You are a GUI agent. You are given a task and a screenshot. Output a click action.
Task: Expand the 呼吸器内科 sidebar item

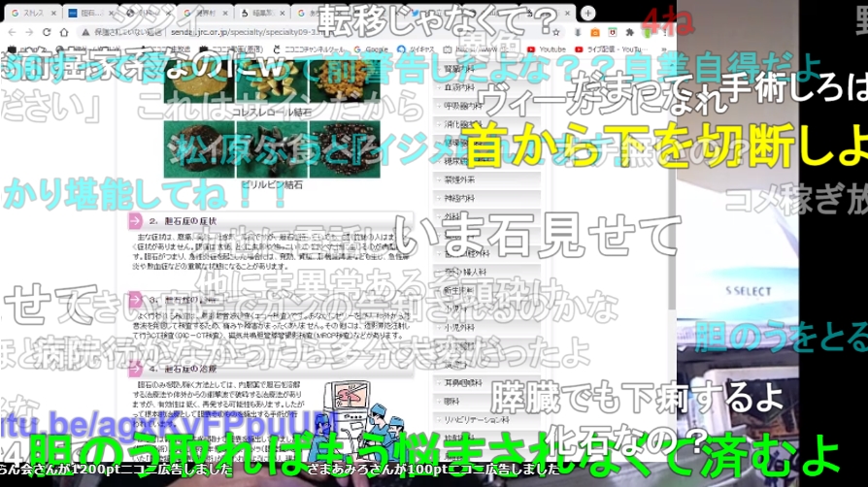pyautogui.click(x=486, y=106)
